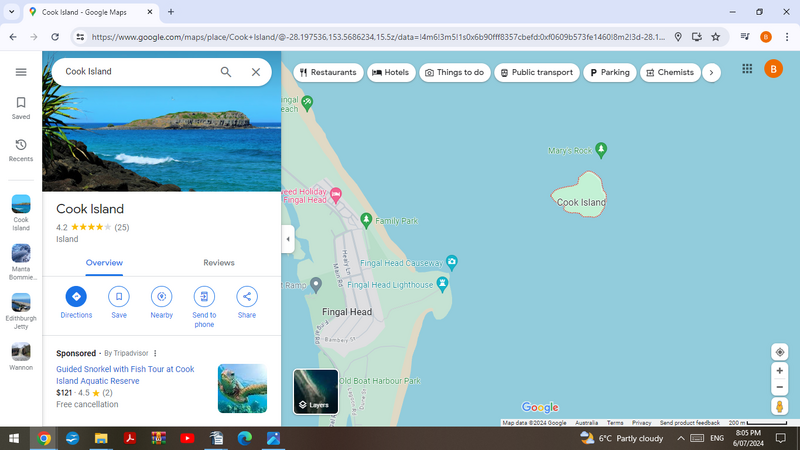
Task: Show your location on map
Action: click(x=780, y=352)
